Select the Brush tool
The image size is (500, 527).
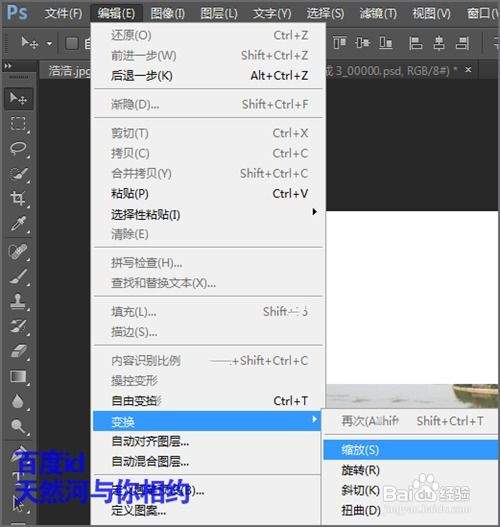coord(18,276)
